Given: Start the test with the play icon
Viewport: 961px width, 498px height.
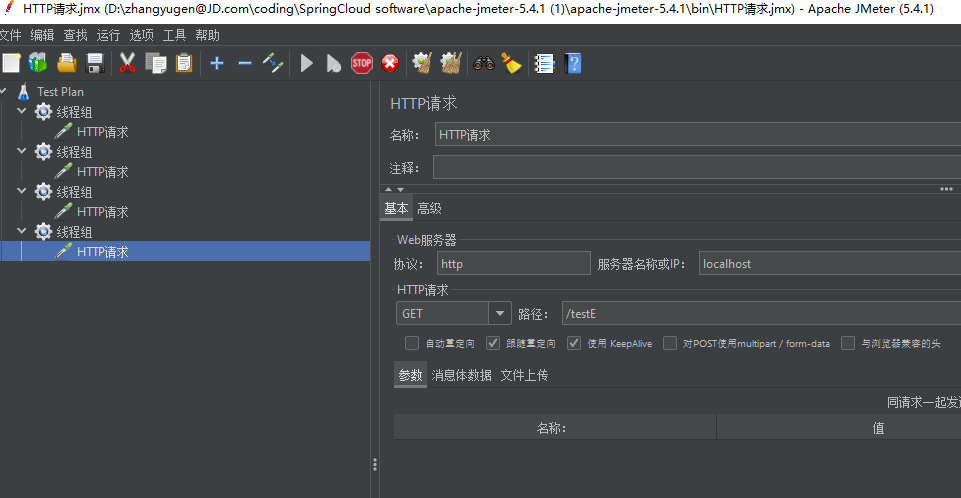Looking at the screenshot, I should click(x=306, y=63).
